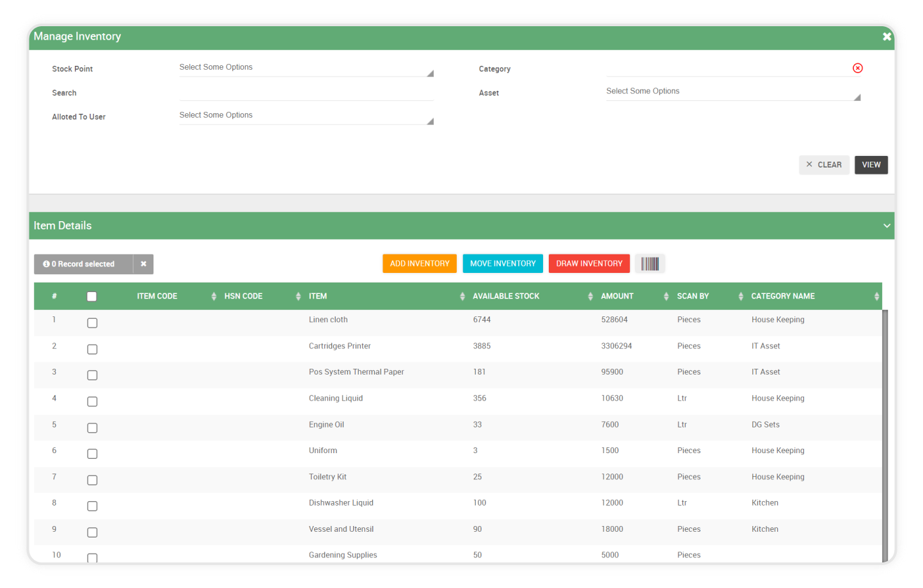Sort by AVAILABLE STOCK column
This screenshot has height=588, width=923.
pyautogui.click(x=590, y=296)
